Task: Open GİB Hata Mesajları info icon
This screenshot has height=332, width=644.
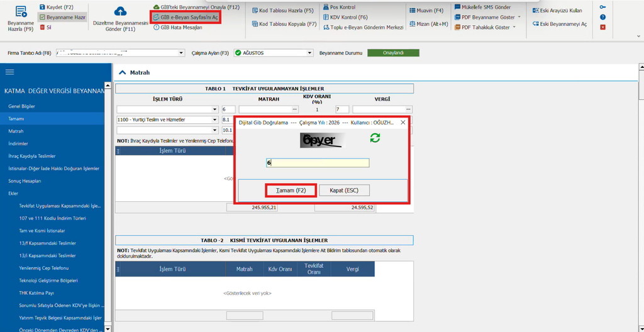Action: pos(156,28)
